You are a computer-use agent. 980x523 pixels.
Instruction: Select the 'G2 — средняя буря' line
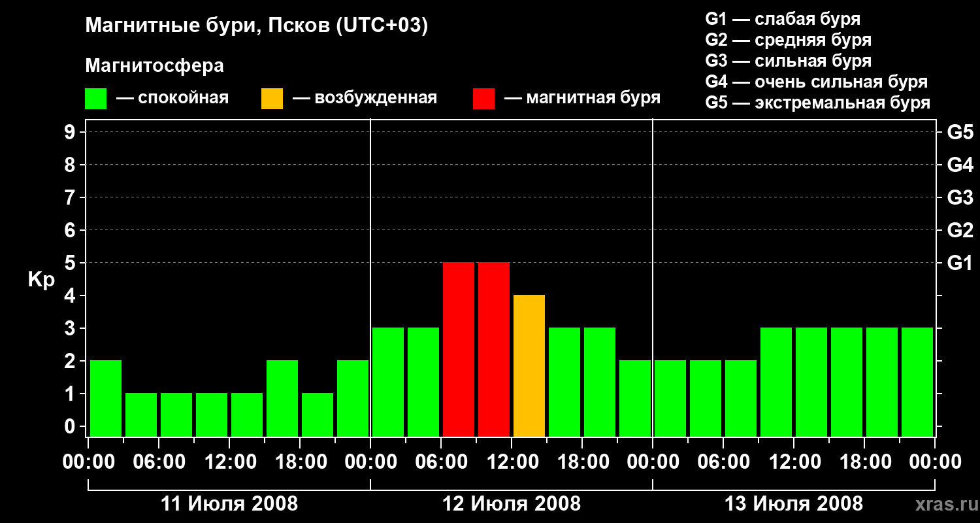789,40
